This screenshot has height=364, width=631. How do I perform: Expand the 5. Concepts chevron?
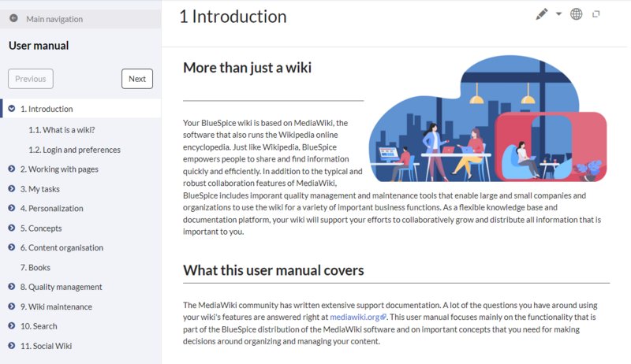click(12, 228)
